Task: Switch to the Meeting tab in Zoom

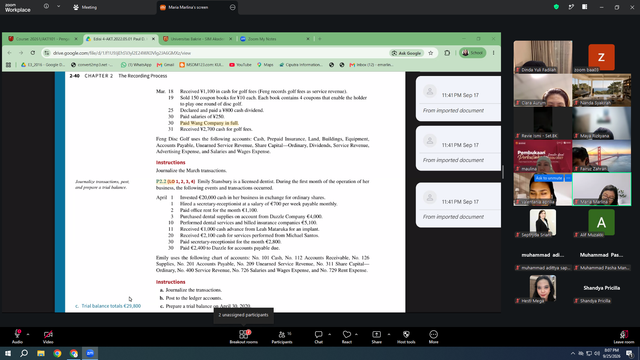Action: (85, 7)
